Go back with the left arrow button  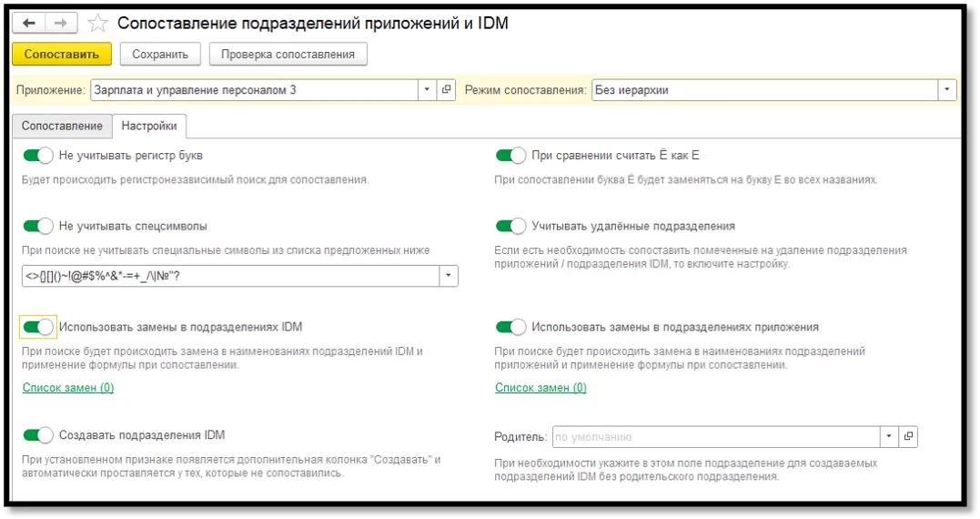click(29, 23)
